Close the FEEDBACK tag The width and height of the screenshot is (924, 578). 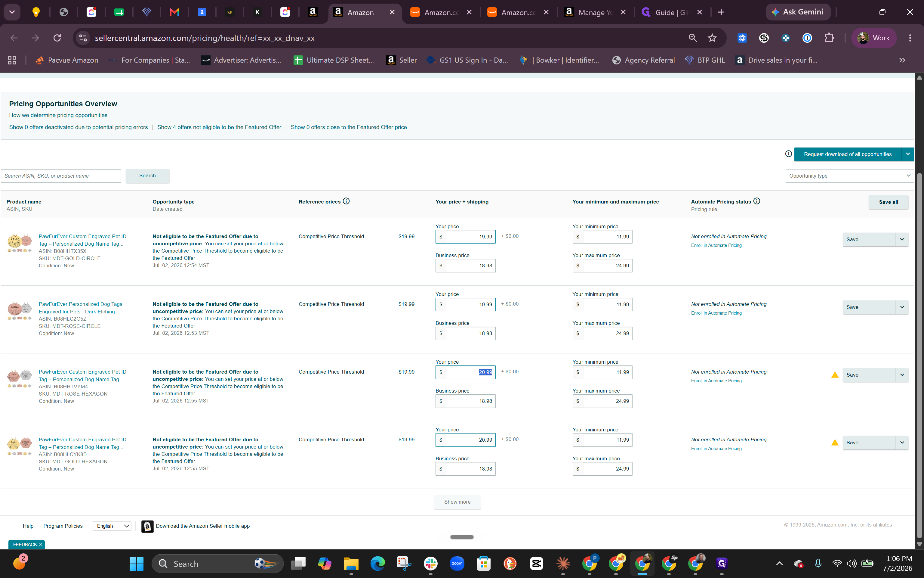tap(41, 544)
